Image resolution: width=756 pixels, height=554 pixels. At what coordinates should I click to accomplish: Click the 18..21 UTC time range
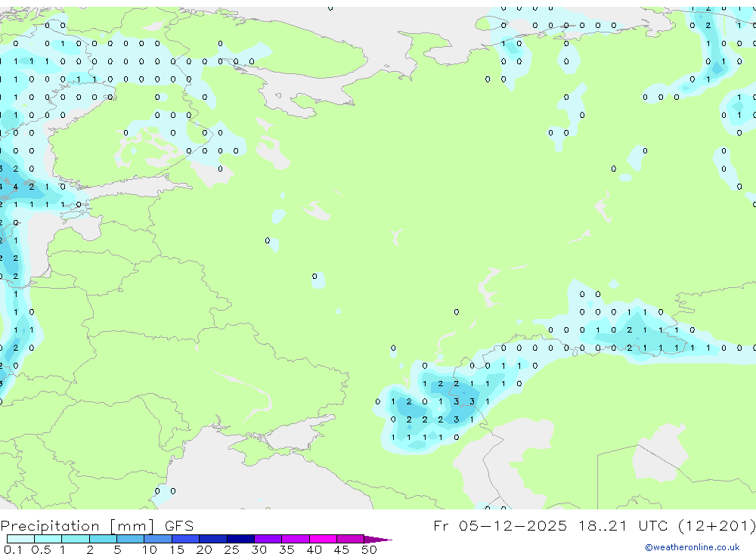(x=624, y=525)
